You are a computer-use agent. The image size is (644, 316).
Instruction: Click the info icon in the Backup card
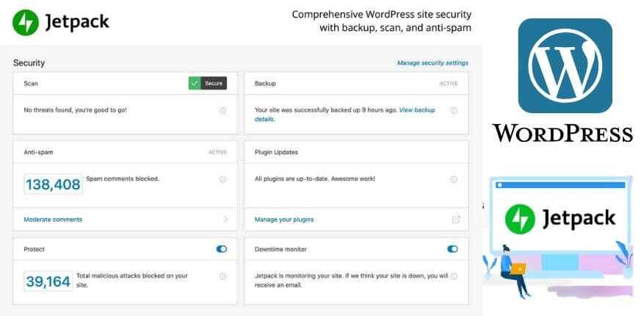click(x=453, y=110)
